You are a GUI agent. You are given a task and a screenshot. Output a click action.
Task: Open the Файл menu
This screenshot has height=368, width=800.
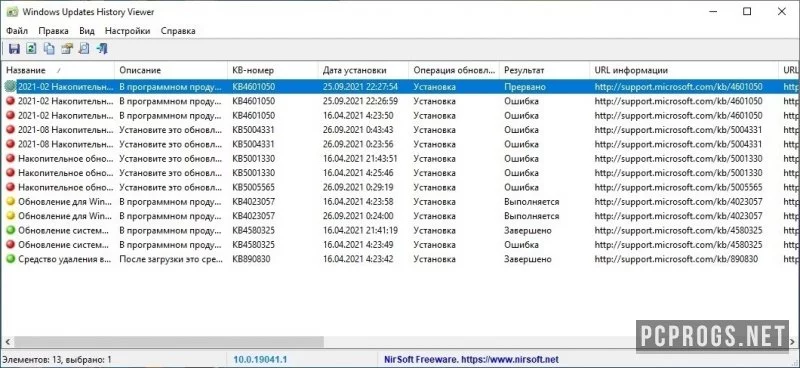coord(17,31)
